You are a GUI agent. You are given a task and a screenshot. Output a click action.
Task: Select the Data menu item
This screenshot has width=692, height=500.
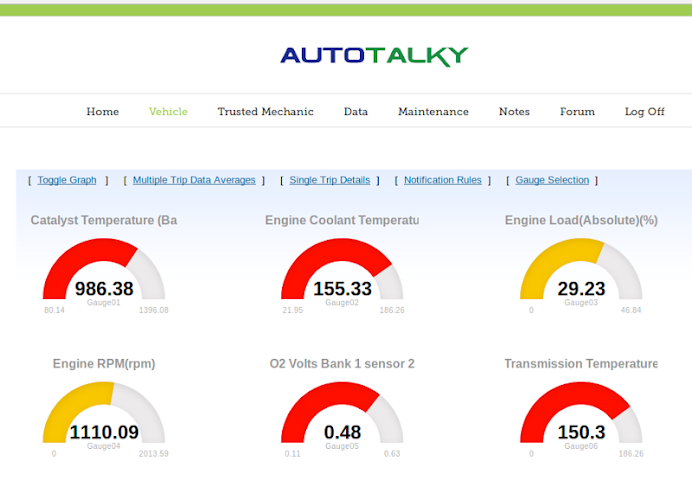coord(356,112)
